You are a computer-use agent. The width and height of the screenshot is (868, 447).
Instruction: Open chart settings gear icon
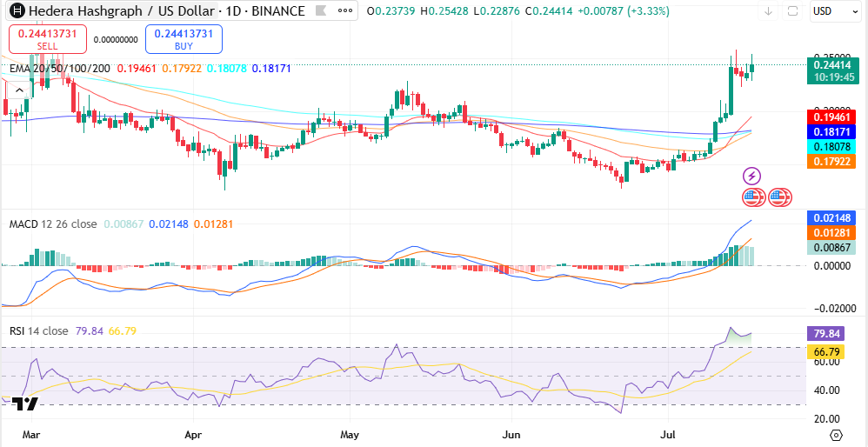[837, 435]
